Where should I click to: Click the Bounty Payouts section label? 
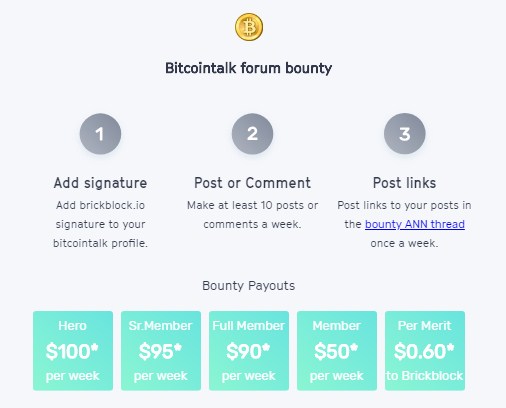[x=249, y=286]
